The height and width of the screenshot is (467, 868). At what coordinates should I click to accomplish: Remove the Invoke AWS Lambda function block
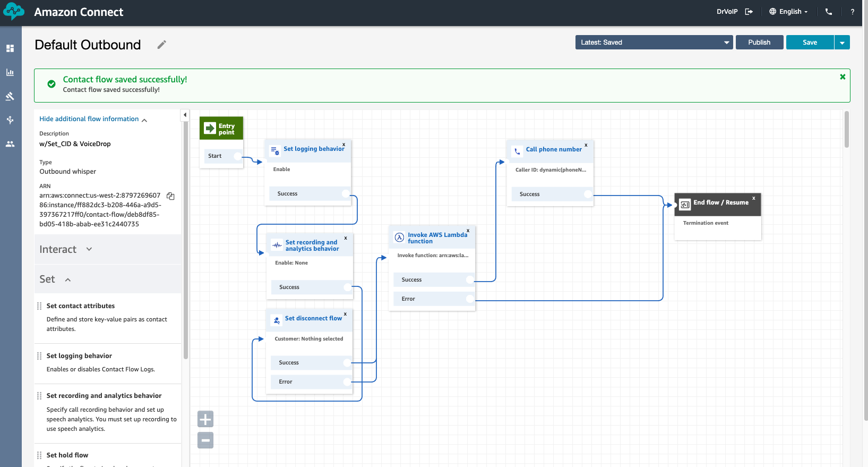(468, 231)
